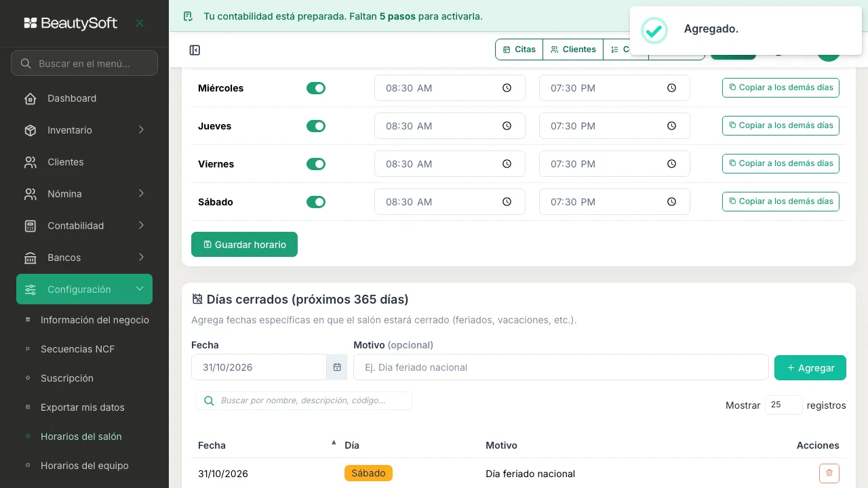Click the accounting notice icon in top banner

pyautogui.click(x=188, y=16)
